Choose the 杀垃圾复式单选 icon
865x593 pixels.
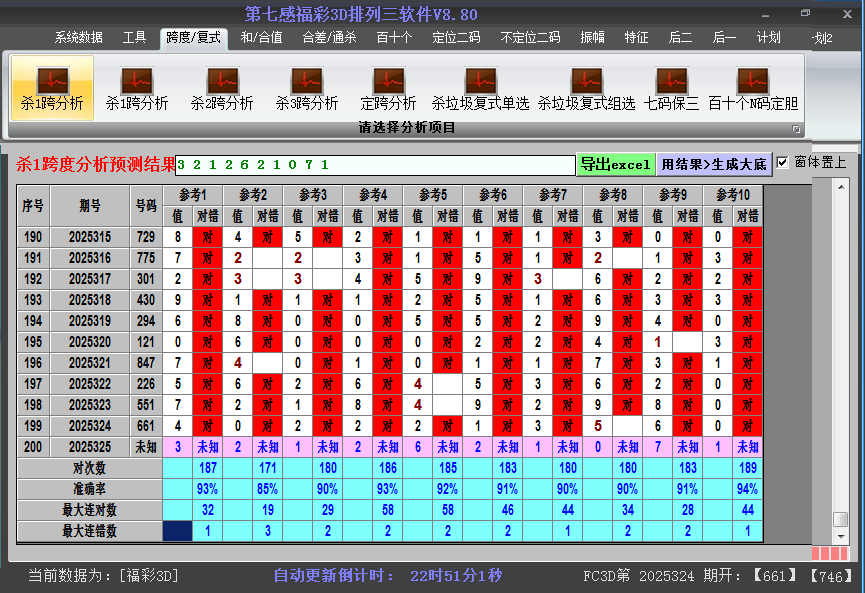pos(480,86)
